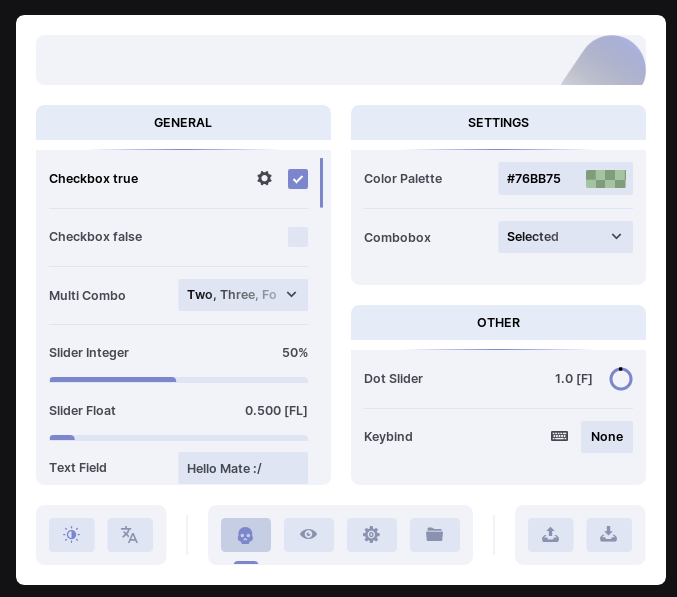Open the green color palette swatch
This screenshot has width=677, height=597.
point(606,179)
